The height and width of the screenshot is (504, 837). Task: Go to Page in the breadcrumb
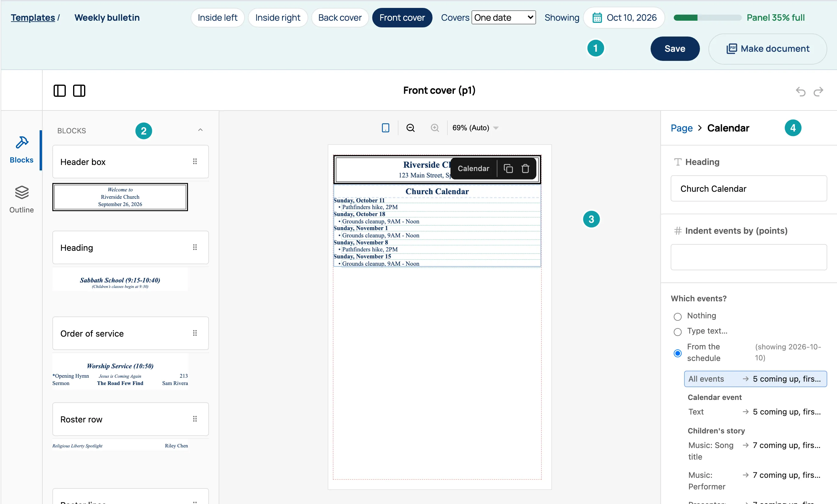[x=681, y=128]
